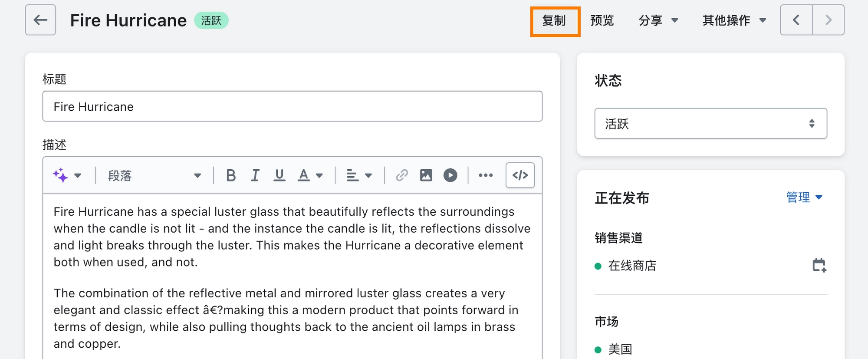The width and height of the screenshot is (868, 359).
Task: Open the text color picker
Action: pos(310,175)
